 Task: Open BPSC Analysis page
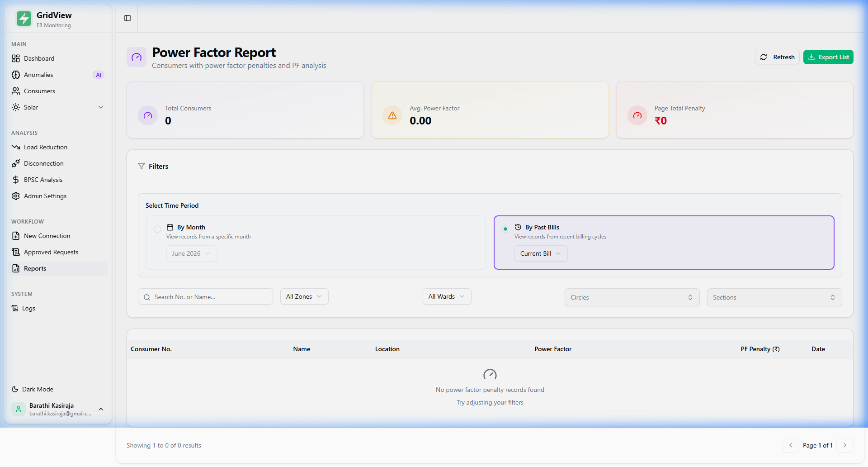tap(58, 180)
